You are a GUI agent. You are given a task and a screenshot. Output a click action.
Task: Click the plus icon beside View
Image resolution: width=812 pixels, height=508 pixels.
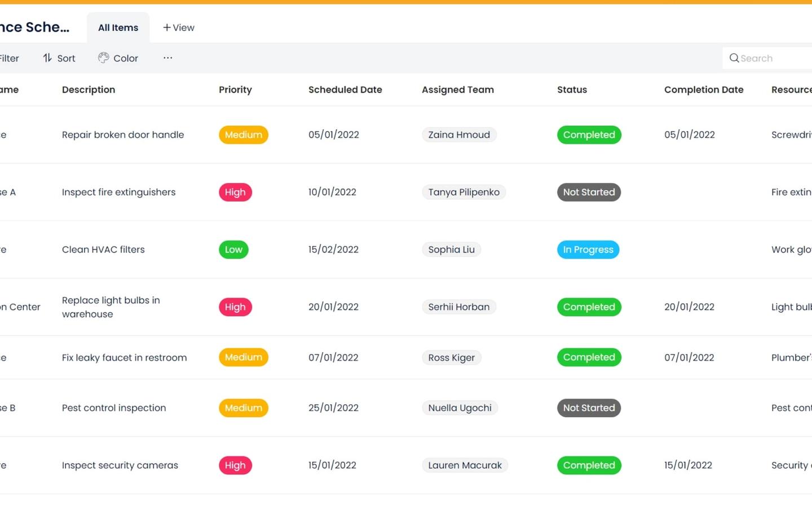click(x=167, y=27)
